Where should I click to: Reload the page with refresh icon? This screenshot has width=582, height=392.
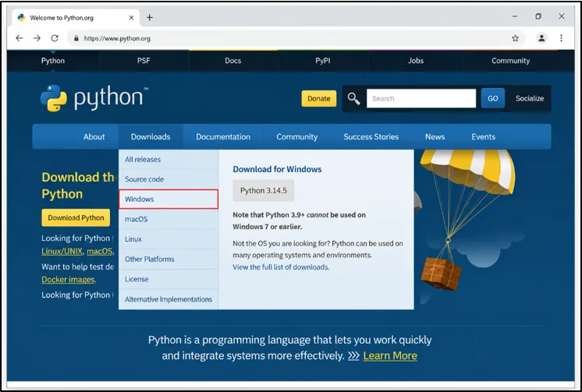[x=55, y=38]
